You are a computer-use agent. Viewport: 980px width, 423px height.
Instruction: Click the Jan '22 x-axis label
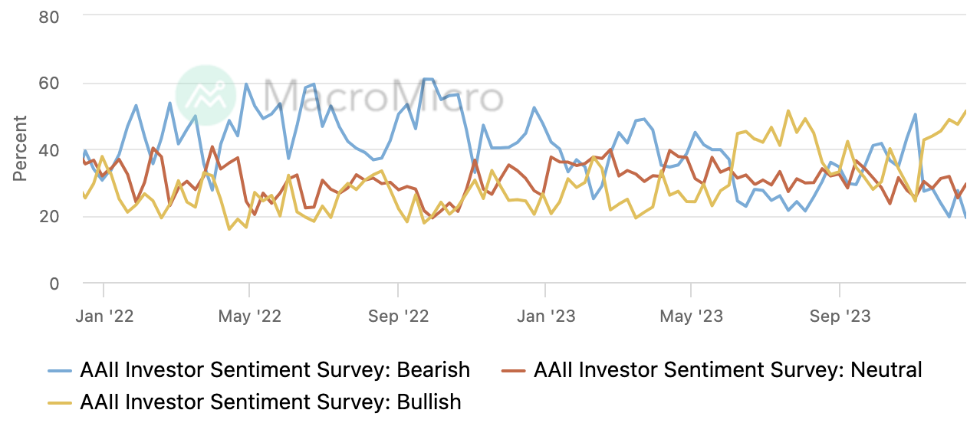pos(103,316)
